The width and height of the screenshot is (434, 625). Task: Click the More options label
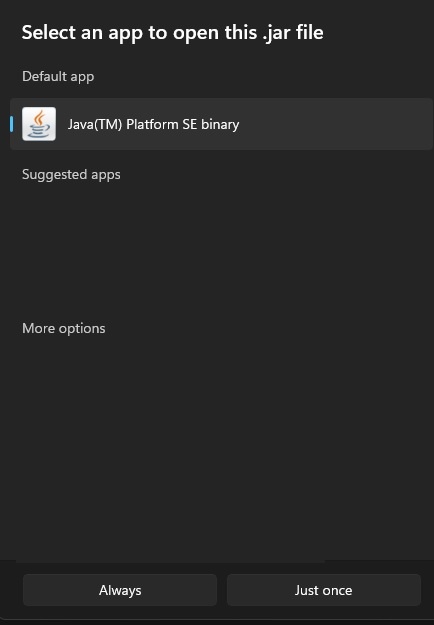pos(64,328)
